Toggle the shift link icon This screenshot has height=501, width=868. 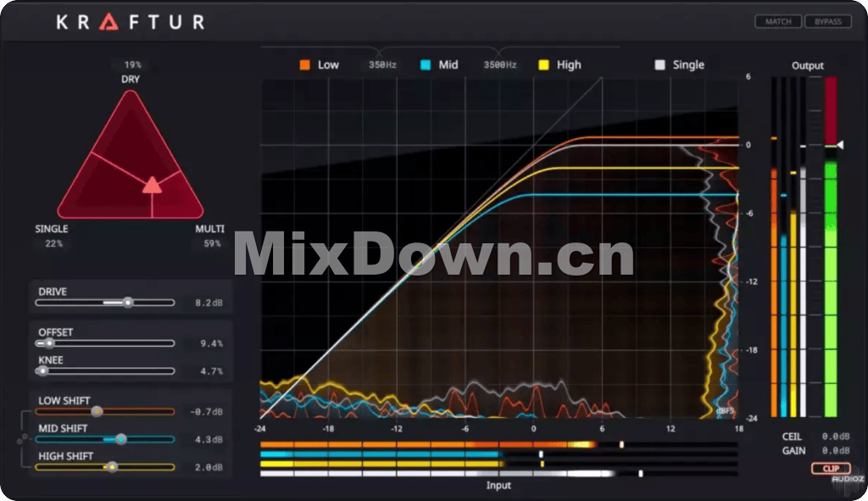[23, 440]
